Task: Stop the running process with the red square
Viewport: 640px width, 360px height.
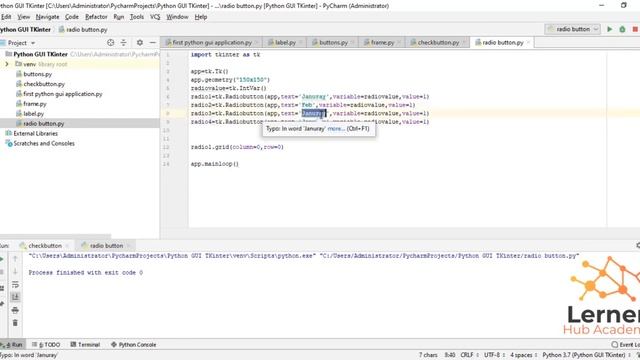Action: tap(635, 29)
